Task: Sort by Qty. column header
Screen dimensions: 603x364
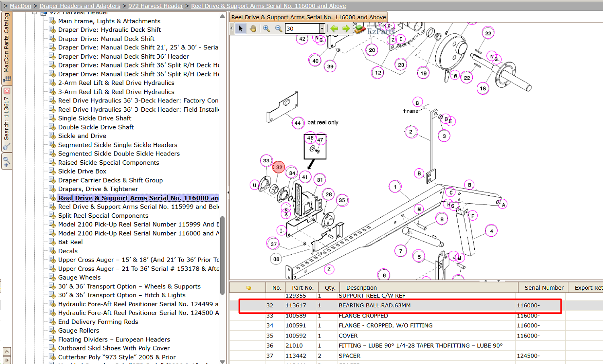Action: coord(330,288)
